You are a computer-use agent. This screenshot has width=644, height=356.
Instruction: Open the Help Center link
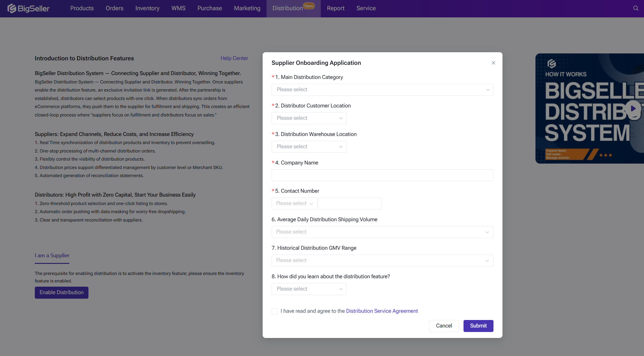[234, 58]
